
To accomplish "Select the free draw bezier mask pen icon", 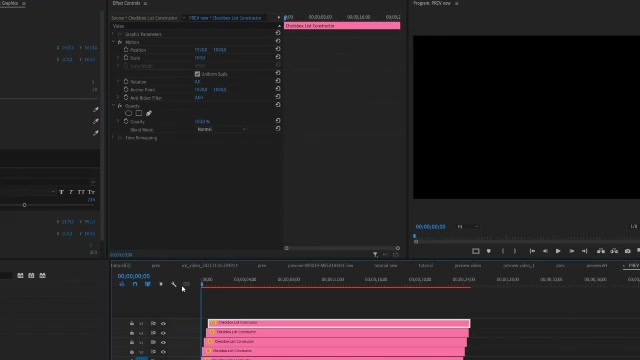I will click(149, 113).
